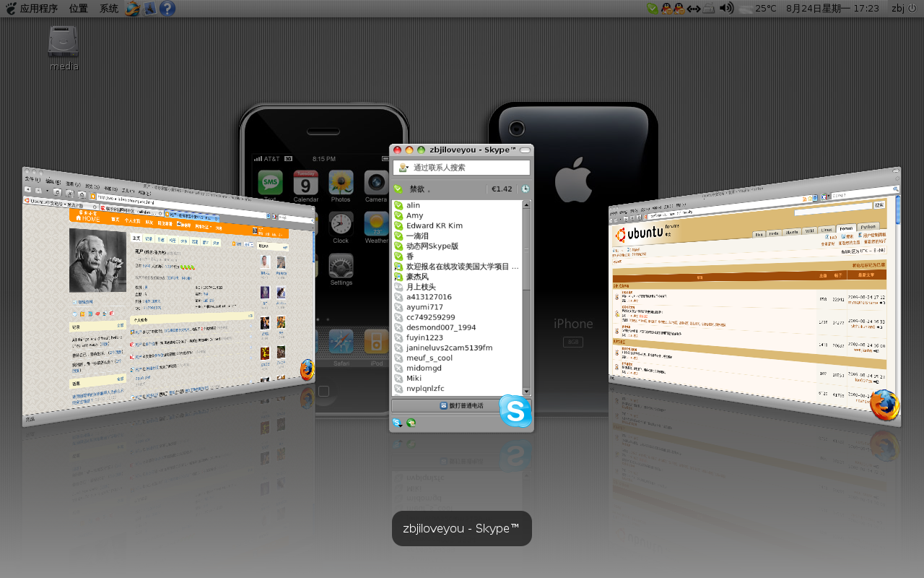Select contact 豪杰风

click(457, 276)
